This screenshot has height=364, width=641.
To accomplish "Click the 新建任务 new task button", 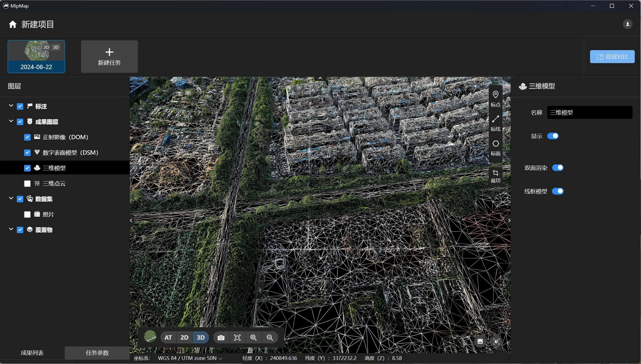I will click(x=109, y=57).
